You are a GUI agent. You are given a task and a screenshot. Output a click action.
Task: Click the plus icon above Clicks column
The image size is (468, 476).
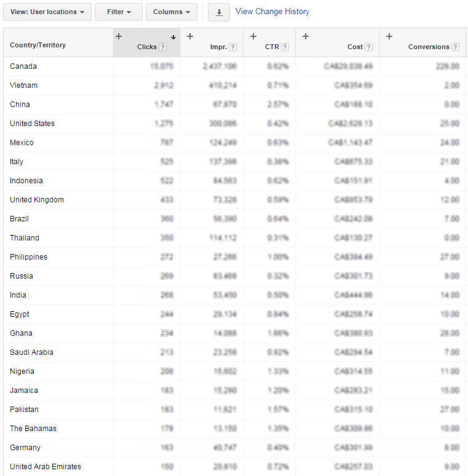click(x=119, y=36)
